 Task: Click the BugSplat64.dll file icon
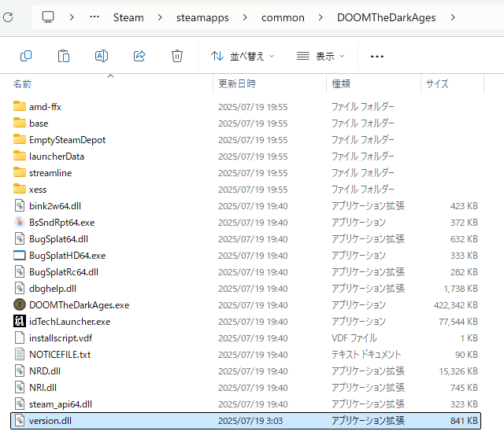[20, 238]
